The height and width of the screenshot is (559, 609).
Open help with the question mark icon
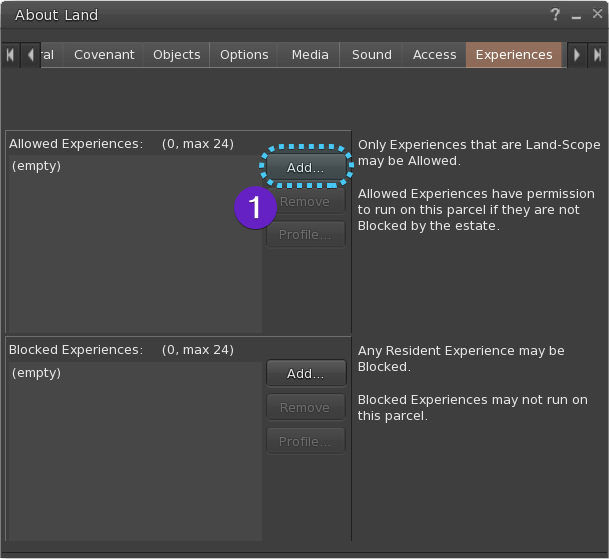(x=555, y=15)
